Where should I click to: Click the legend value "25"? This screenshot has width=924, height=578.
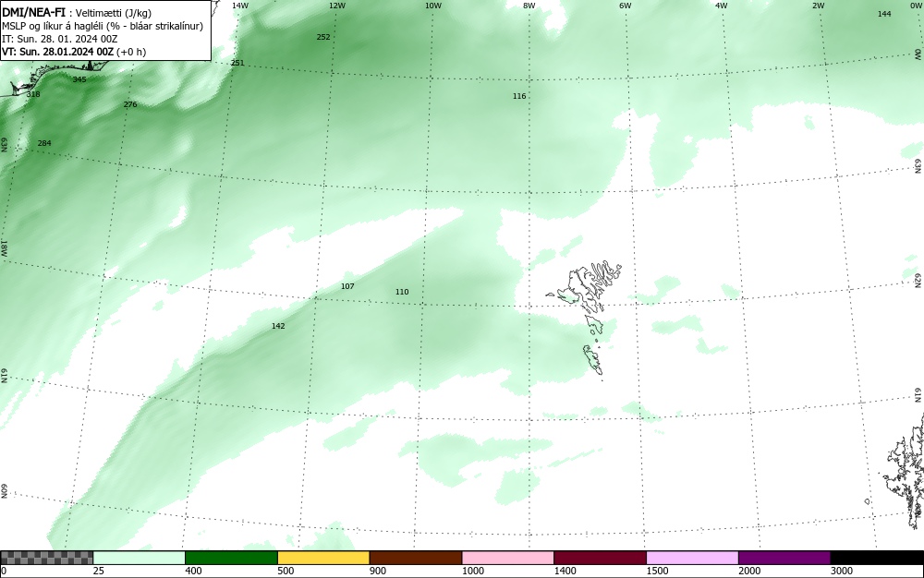pos(99,571)
